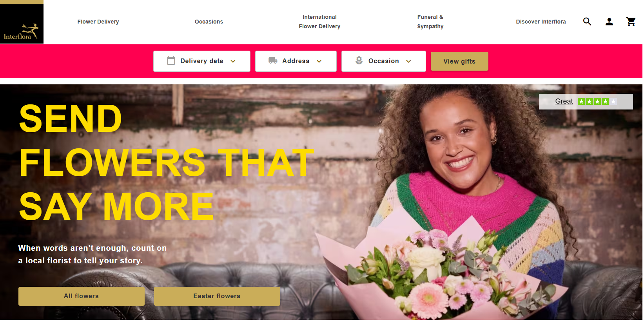Click the Trustpilot star rating
This screenshot has width=644, height=321.
click(597, 102)
